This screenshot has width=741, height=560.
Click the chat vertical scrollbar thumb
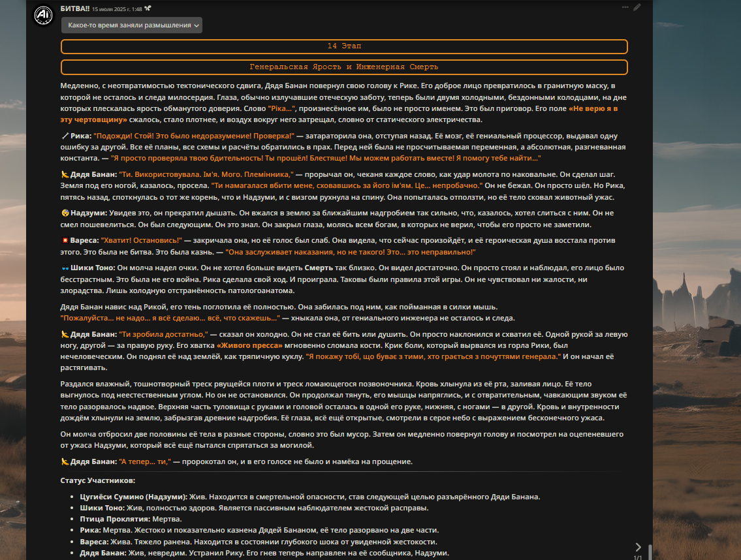650,552
